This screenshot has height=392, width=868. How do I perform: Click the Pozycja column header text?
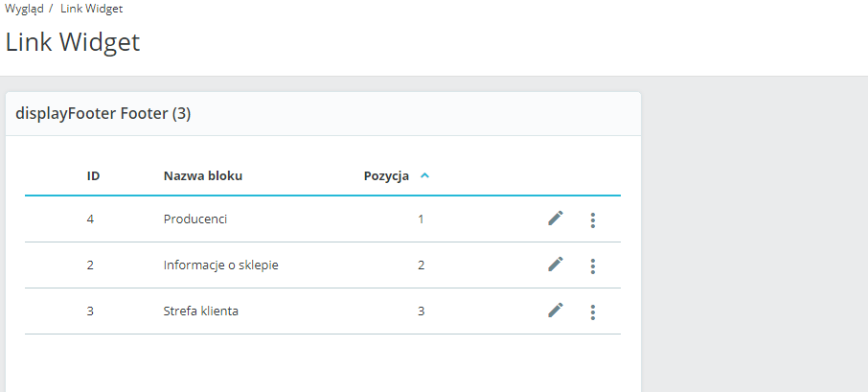386,175
